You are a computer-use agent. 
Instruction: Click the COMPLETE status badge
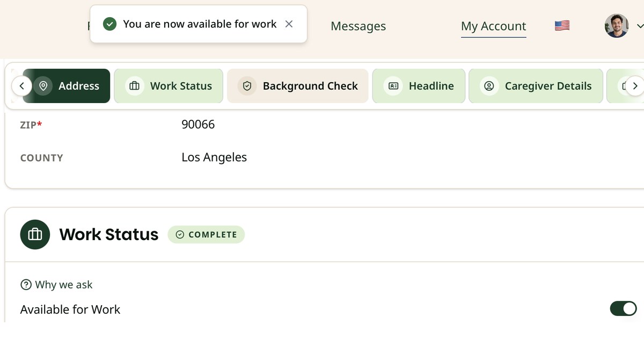[x=206, y=235]
